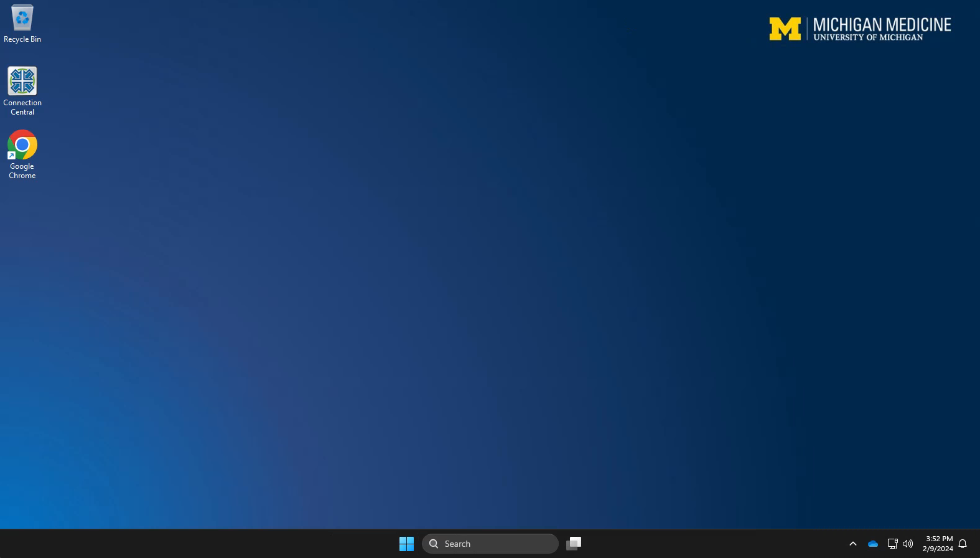Open Task View from the taskbar

pyautogui.click(x=574, y=544)
